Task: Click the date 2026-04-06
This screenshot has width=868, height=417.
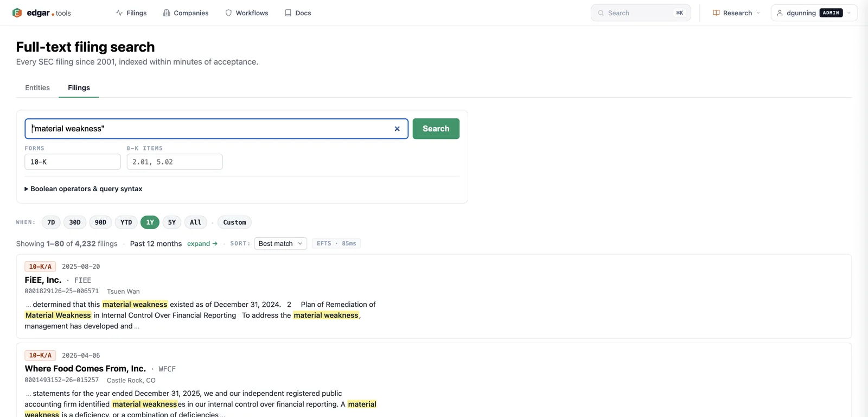Action: (x=81, y=356)
